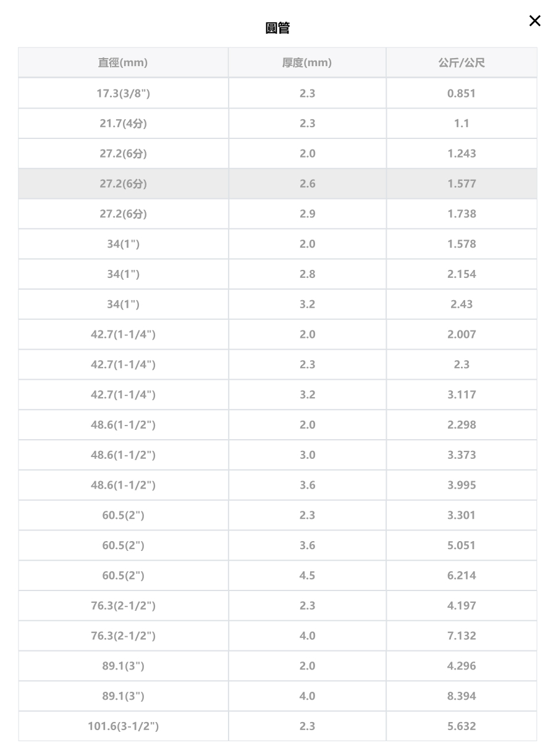This screenshot has height=756, width=556.
Task: Click weight value 5.632
Action: pos(461,726)
